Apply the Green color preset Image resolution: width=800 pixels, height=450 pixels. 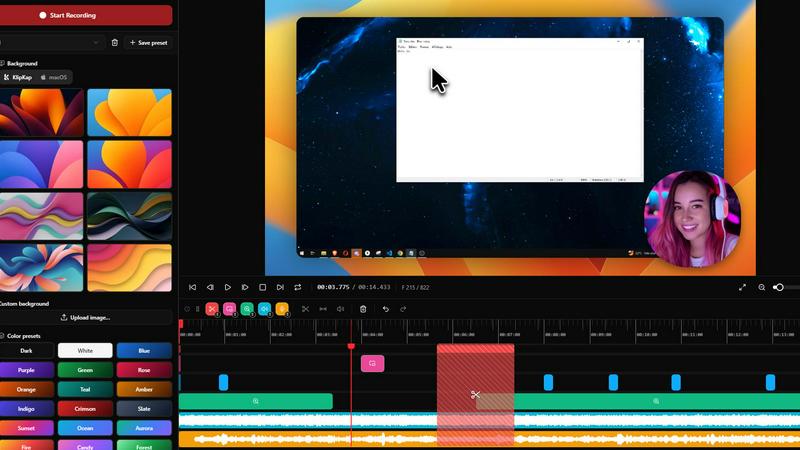[x=85, y=370]
